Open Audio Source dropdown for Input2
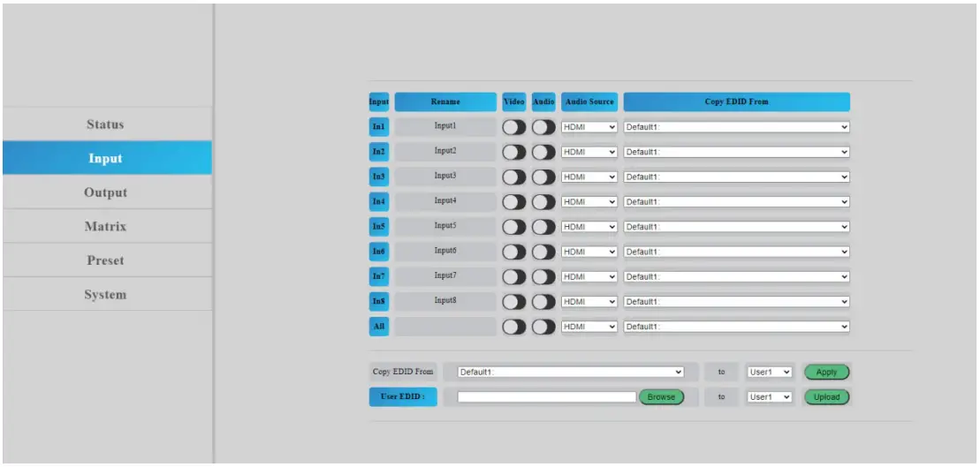 [589, 152]
